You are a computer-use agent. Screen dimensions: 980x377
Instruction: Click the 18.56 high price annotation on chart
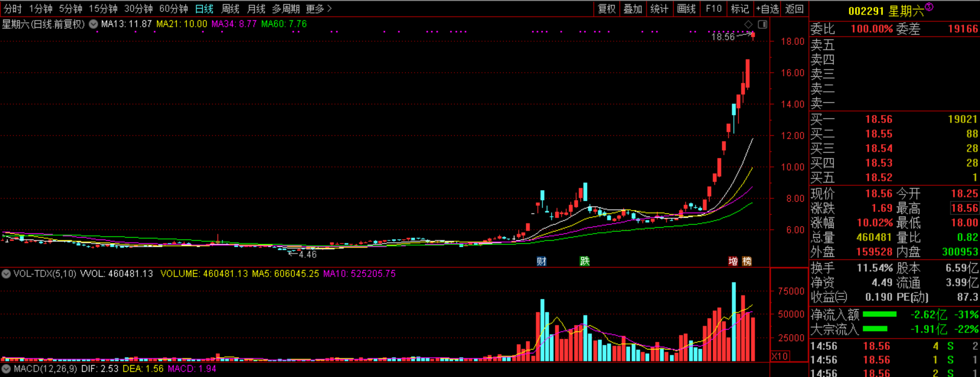[723, 37]
